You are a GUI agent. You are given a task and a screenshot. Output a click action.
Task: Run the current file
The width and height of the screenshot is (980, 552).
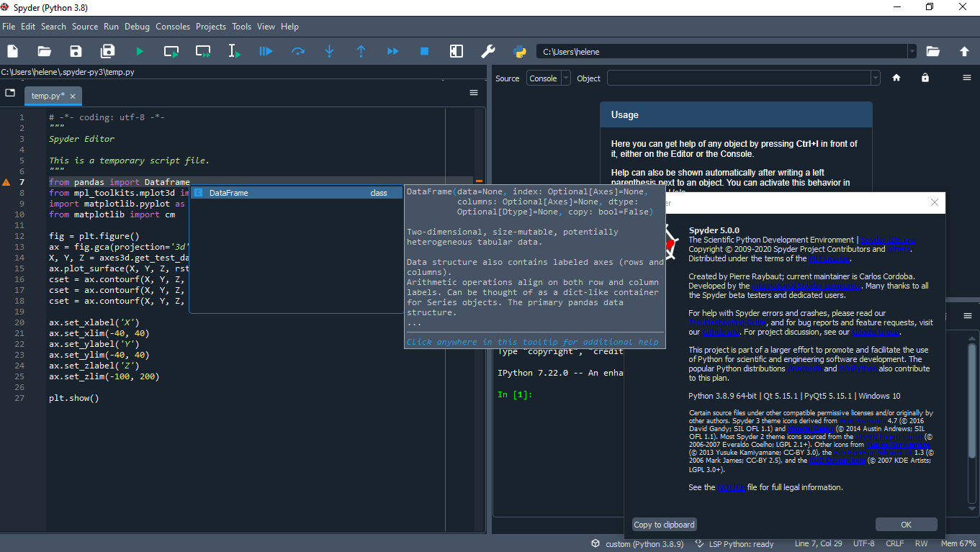pyautogui.click(x=139, y=51)
